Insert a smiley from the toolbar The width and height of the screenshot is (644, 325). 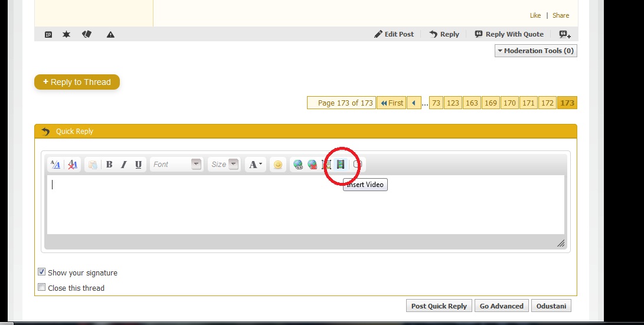(277, 165)
